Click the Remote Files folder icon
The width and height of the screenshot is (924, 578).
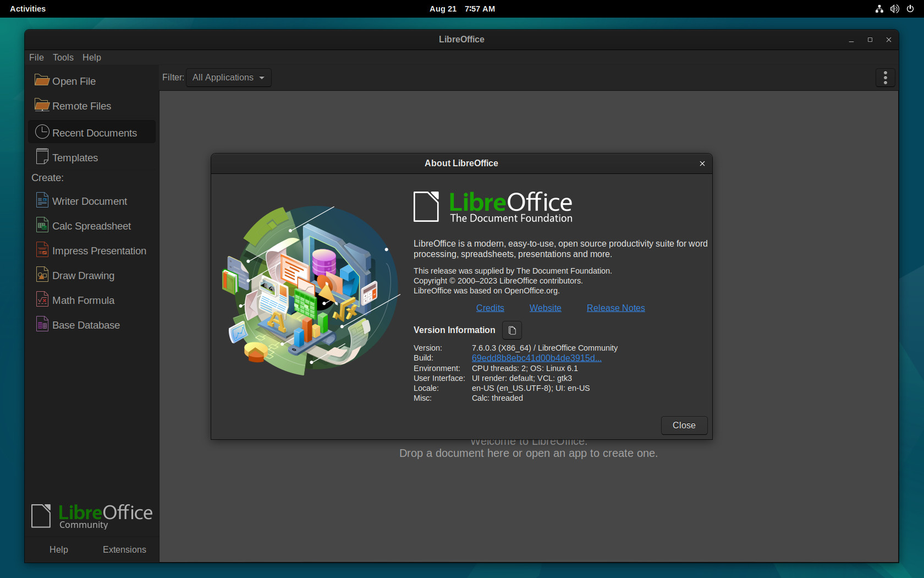42,105
